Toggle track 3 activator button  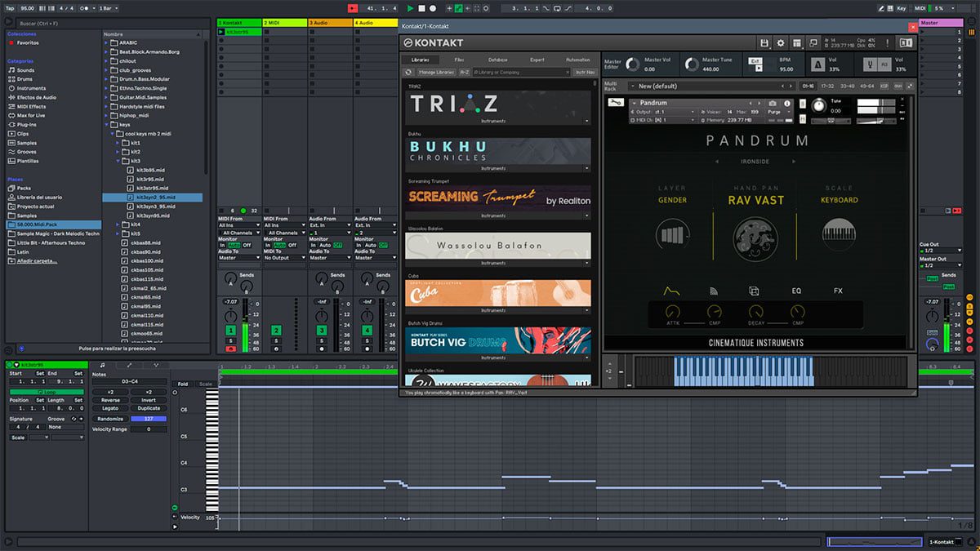click(323, 330)
